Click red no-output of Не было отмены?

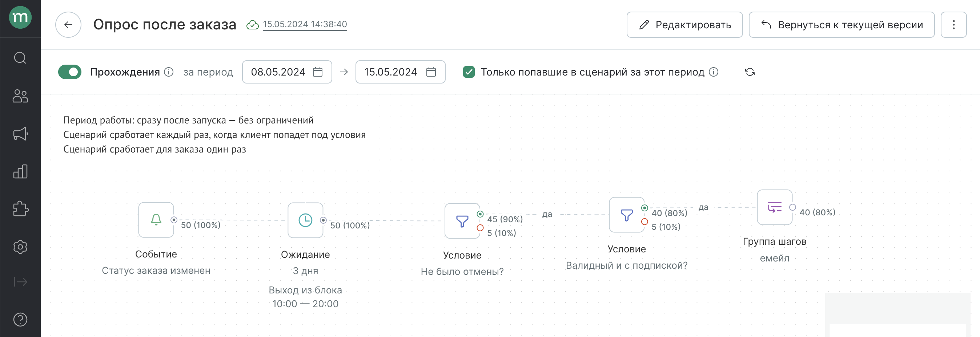point(480,228)
